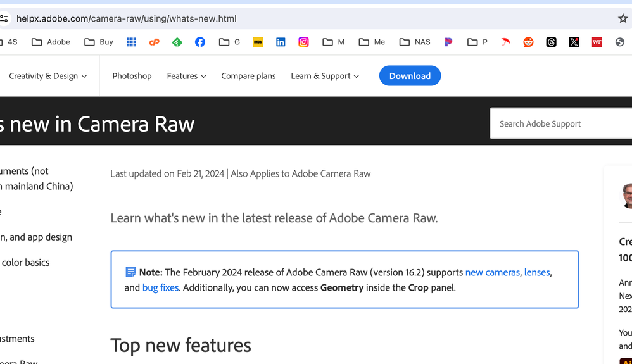Open the globe bookmark icon

point(620,42)
